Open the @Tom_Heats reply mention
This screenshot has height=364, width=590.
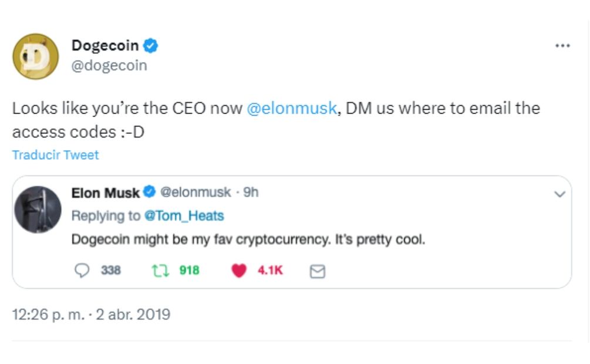(x=184, y=215)
